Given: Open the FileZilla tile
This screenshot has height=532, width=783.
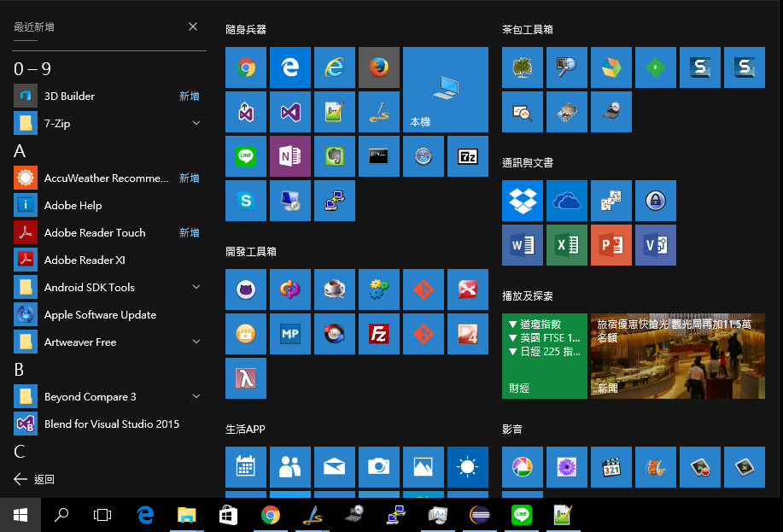Looking at the screenshot, I should coord(379,334).
